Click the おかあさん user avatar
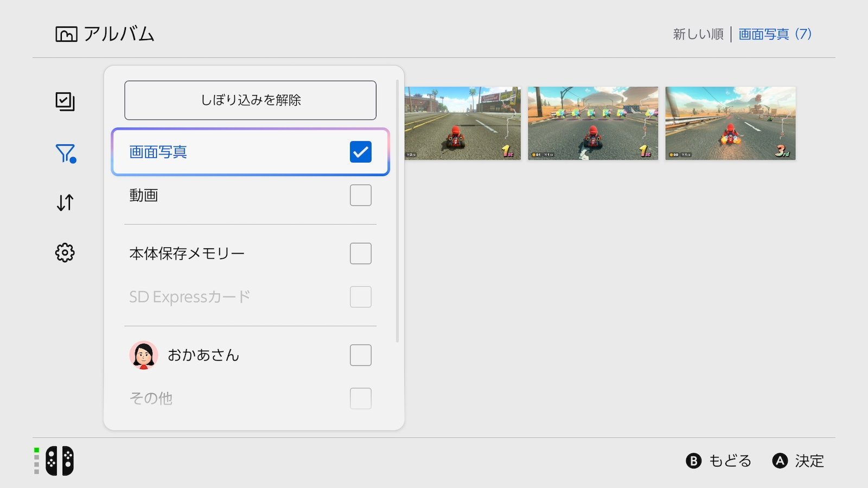The width and height of the screenshot is (868, 488). pyautogui.click(x=144, y=355)
